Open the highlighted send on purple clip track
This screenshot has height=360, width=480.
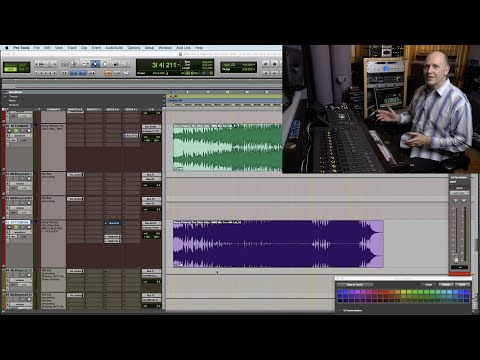(x=113, y=223)
